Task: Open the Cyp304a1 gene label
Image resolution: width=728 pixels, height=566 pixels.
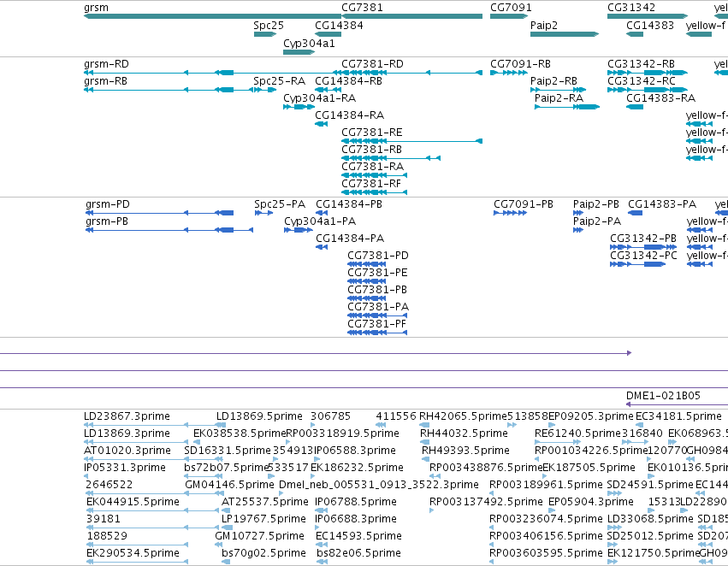Action: 309,44
